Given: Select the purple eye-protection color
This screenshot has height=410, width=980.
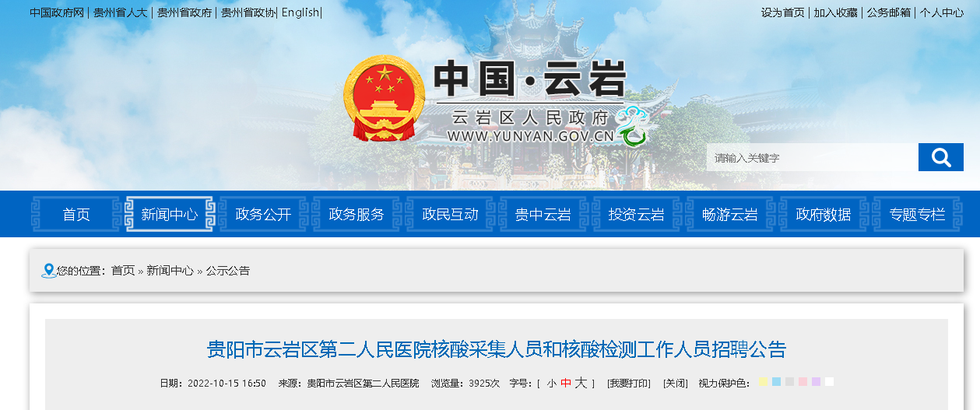Looking at the screenshot, I should 816,382.
